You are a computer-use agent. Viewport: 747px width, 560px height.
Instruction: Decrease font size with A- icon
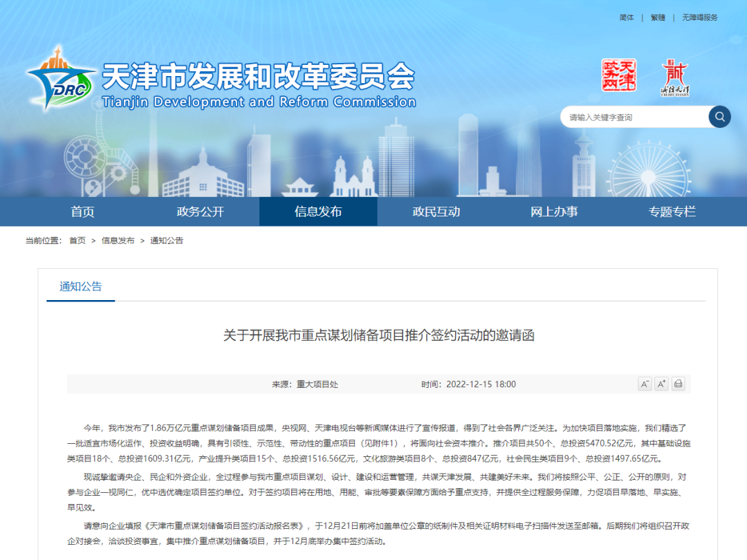(x=645, y=384)
